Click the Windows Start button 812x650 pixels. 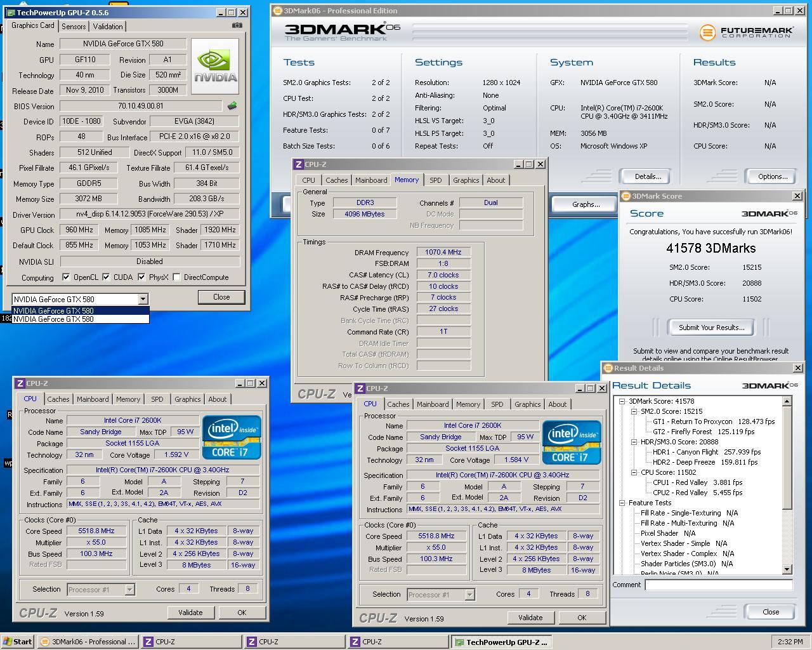[17, 642]
